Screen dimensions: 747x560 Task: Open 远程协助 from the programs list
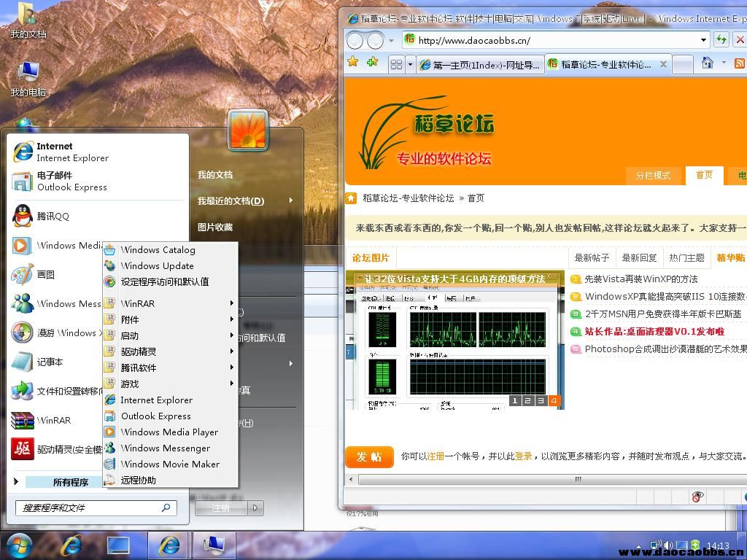pos(138,480)
